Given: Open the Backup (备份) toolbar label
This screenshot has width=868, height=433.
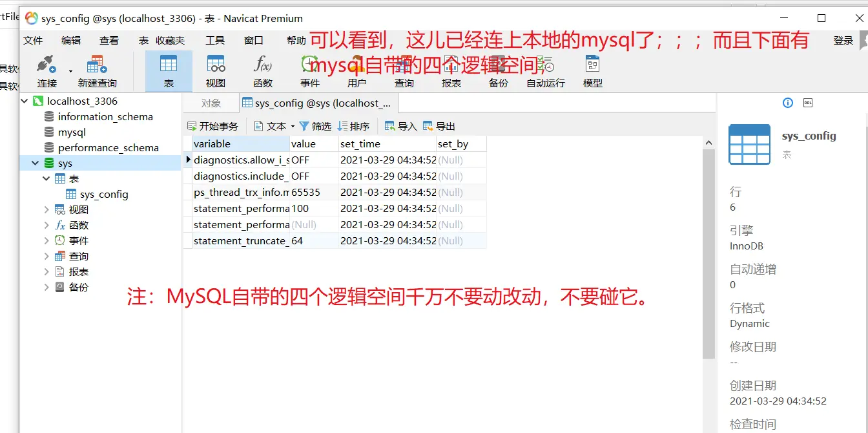Looking at the screenshot, I should click(x=499, y=83).
